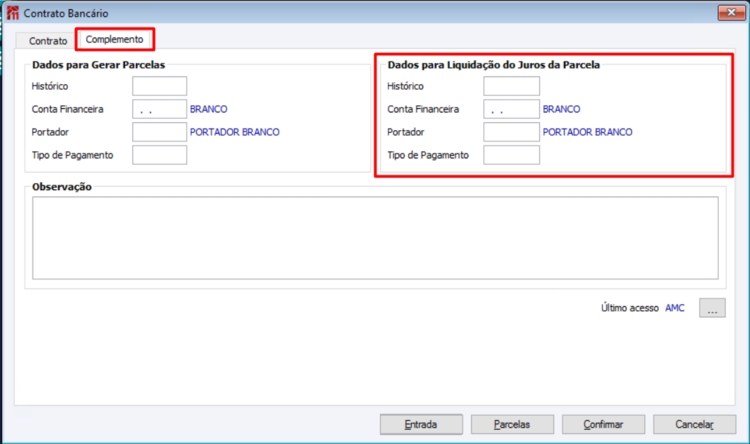Click PORTADOR BRANCO text under Gerar Parcelas

coord(234,132)
